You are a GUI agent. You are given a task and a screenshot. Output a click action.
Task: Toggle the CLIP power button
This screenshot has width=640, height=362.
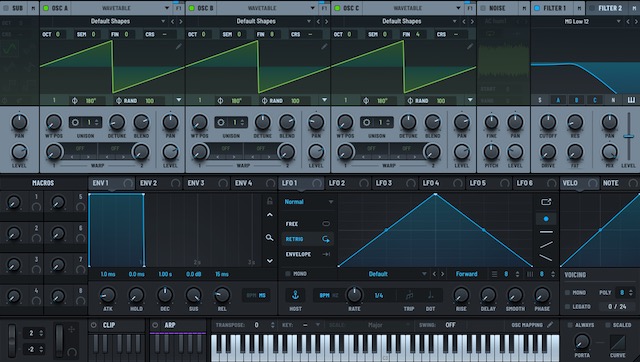(x=94, y=325)
